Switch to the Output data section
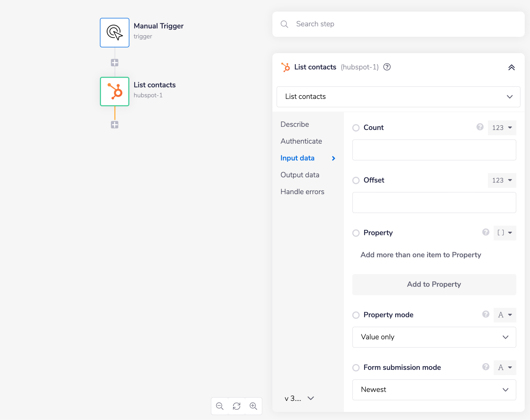The width and height of the screenshot is (530, 420). 300,175
